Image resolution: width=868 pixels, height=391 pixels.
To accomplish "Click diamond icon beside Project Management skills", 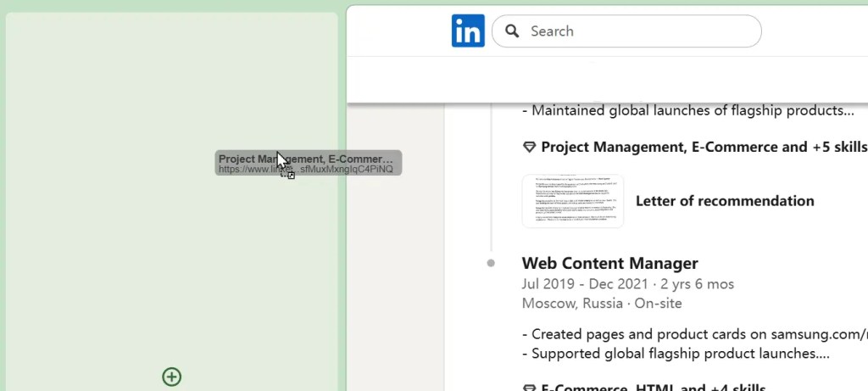I will 530,148.
